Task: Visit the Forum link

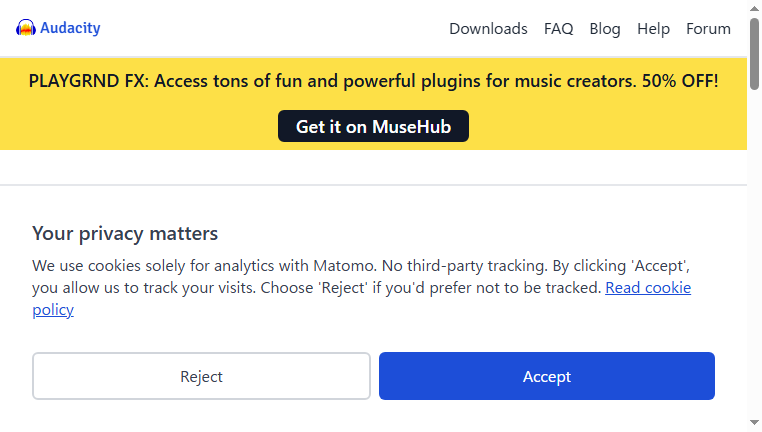Action: click(708, 29)
